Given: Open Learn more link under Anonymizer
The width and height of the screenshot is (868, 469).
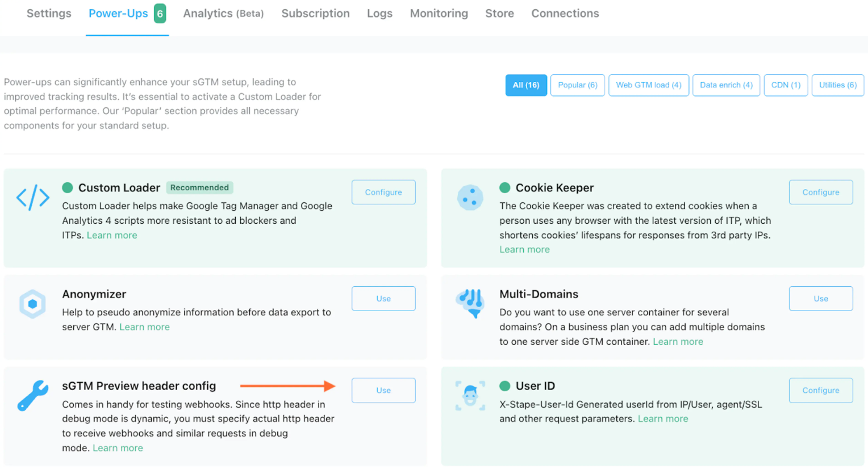Looking at the screenshot, I should pyautogui.click(x=144, y=327).
